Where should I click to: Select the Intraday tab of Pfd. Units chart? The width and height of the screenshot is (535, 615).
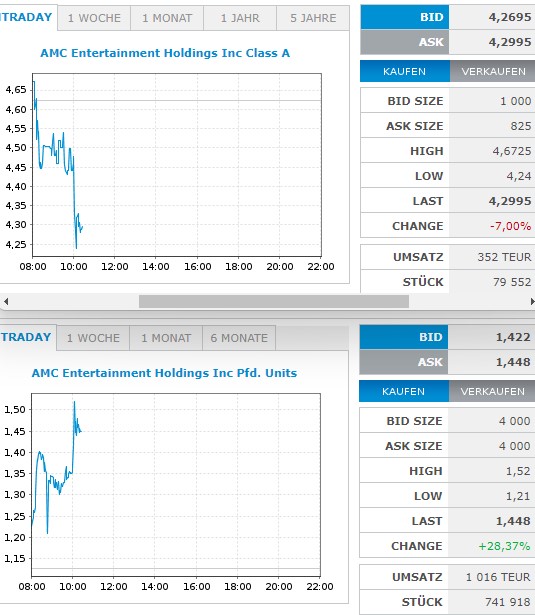click(x=26, y=337)
